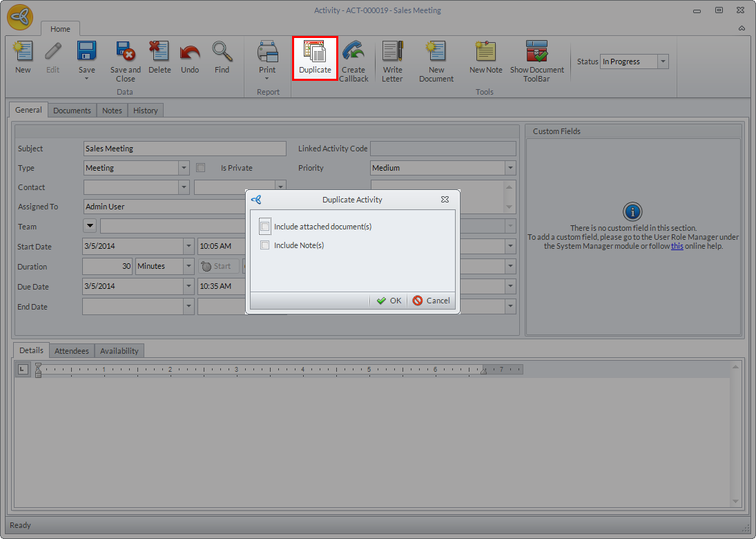Open the Attendees tab

[72, 351]
